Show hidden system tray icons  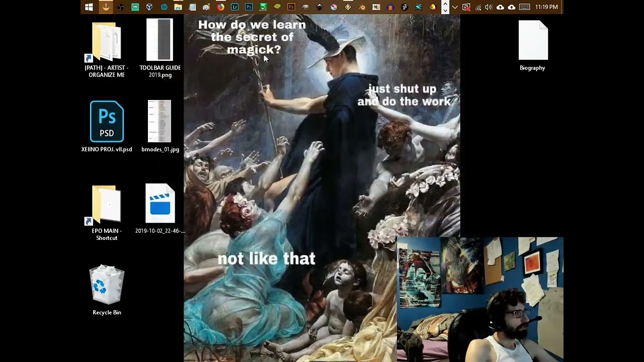[455, 7]
